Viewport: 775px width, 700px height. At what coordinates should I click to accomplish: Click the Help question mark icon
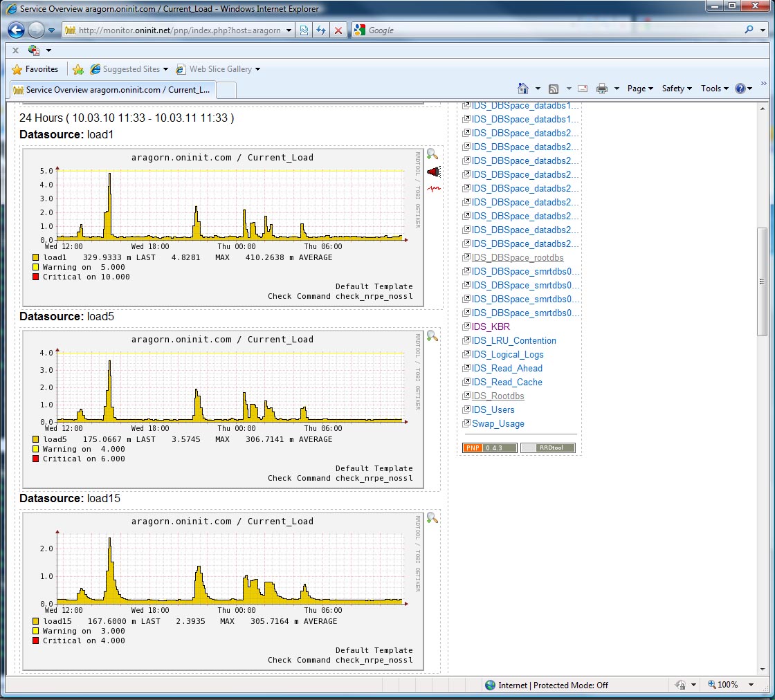(x=740, y=89)
